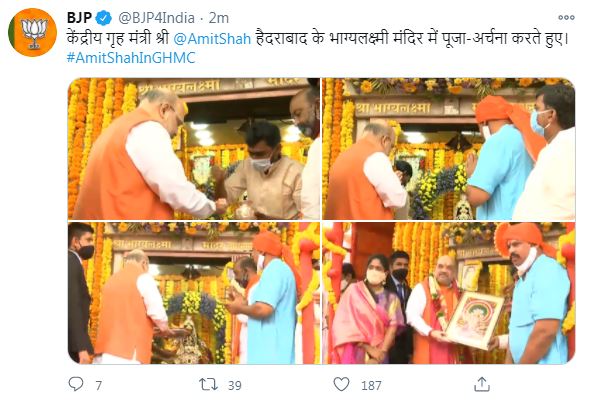Open the 2m timestamp link
This screenshot has width=590, height=401.
coord(219,18)
